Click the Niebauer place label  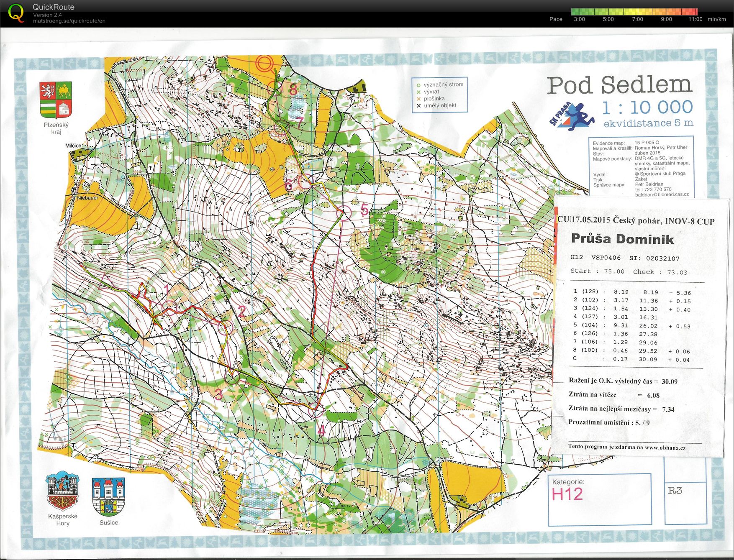click(87, 198)
